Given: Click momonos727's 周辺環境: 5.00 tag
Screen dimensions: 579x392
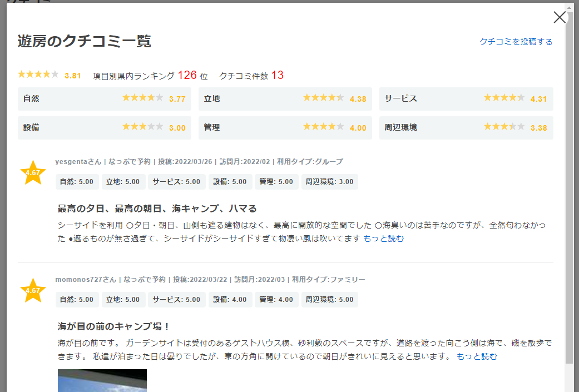Looking at the screenshot, I should click(329, 299).
